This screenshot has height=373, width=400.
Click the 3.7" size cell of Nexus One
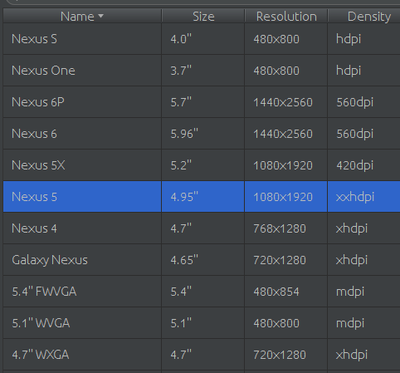coord(203,71)
